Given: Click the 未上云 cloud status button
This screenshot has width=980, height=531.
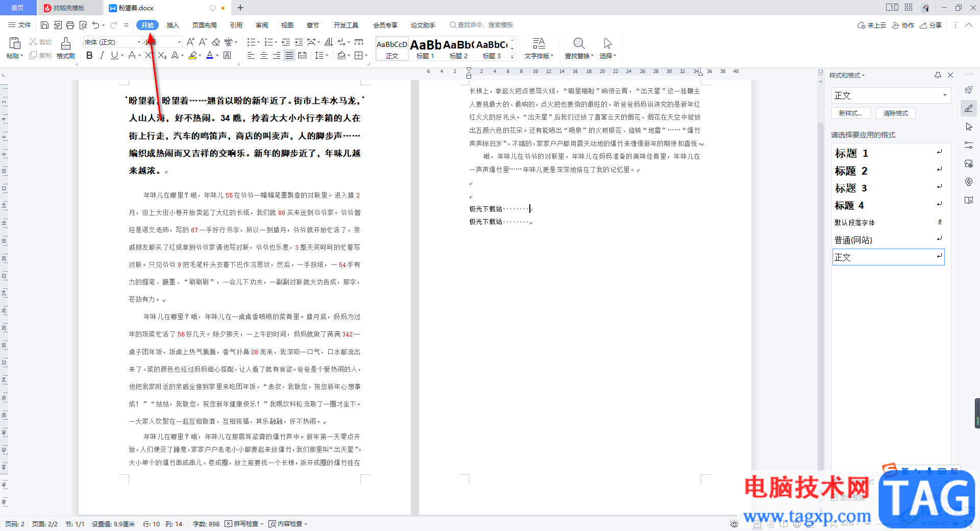Looking at the screenshot, I should 872,25.
